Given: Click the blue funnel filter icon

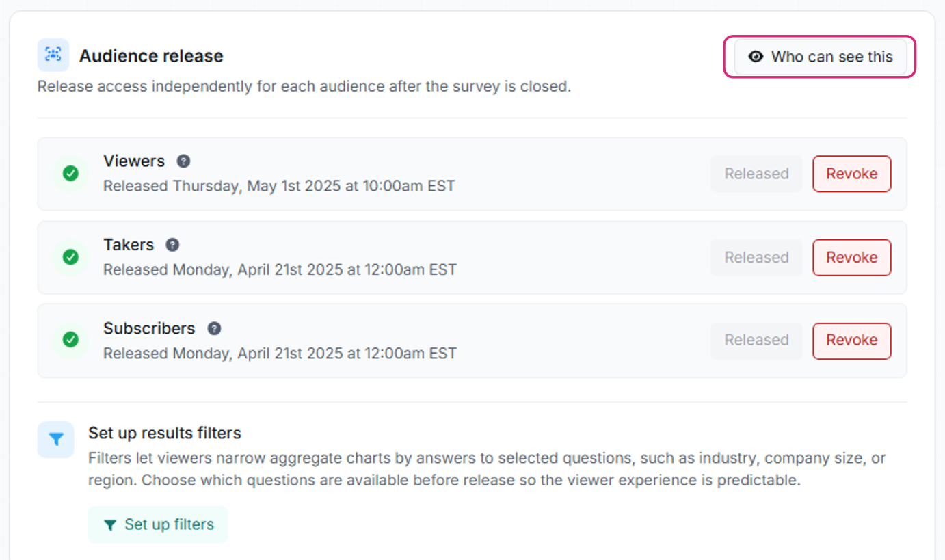Looking at the screenshot, I should [x=55, y=439].
